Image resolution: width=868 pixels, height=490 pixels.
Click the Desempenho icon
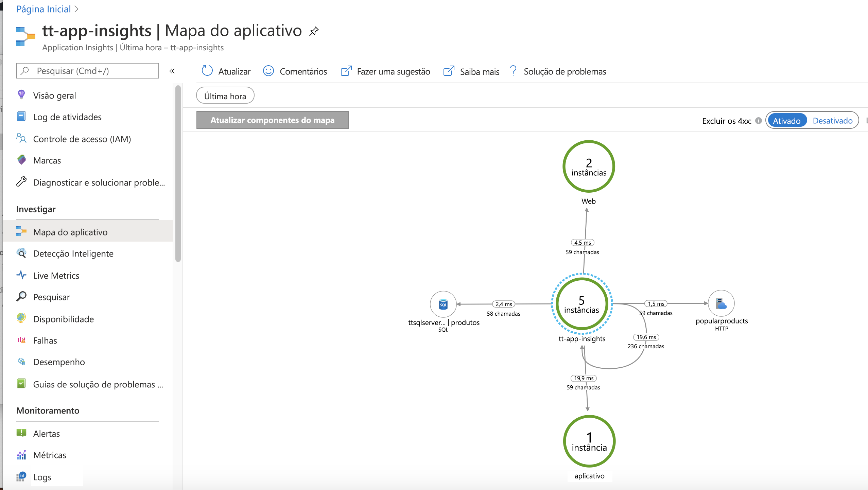click(x=21, y=362)
